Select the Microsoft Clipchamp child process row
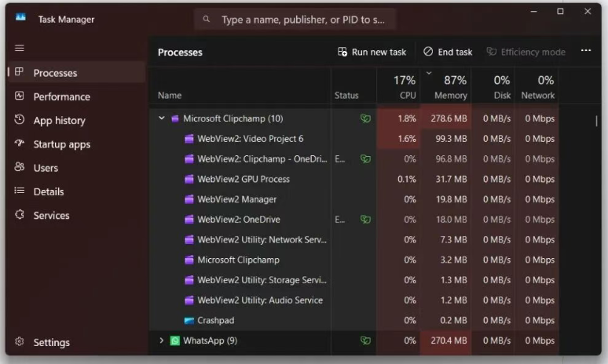The image size is (608, 364). 353,260
